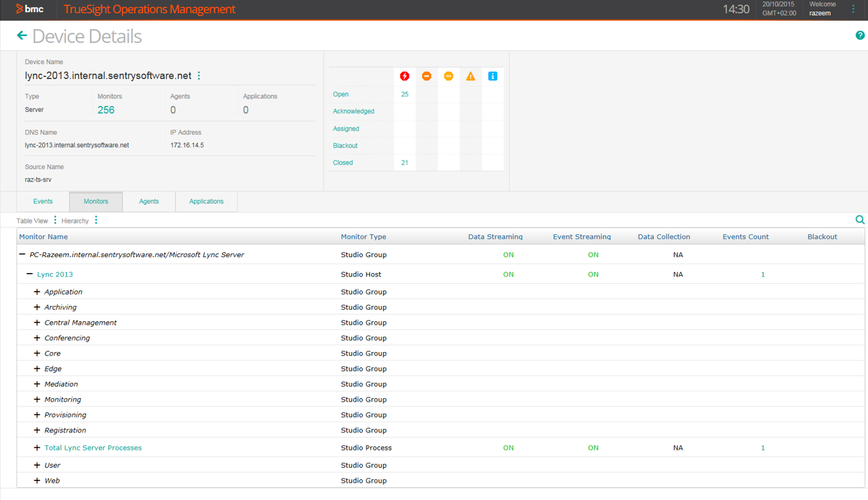This screenshot has width=868, height=500.
Task: Open the Hierarchy options dots
Action: [x=96, y=220]
